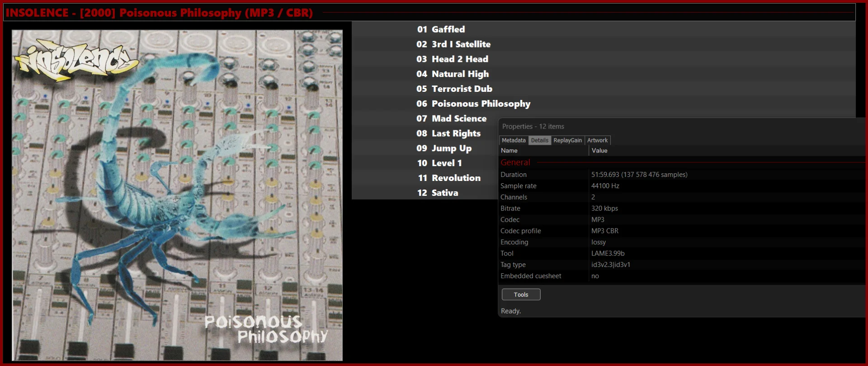Select the Codec profile value MP3 CBR

click(x=605, y=231)
